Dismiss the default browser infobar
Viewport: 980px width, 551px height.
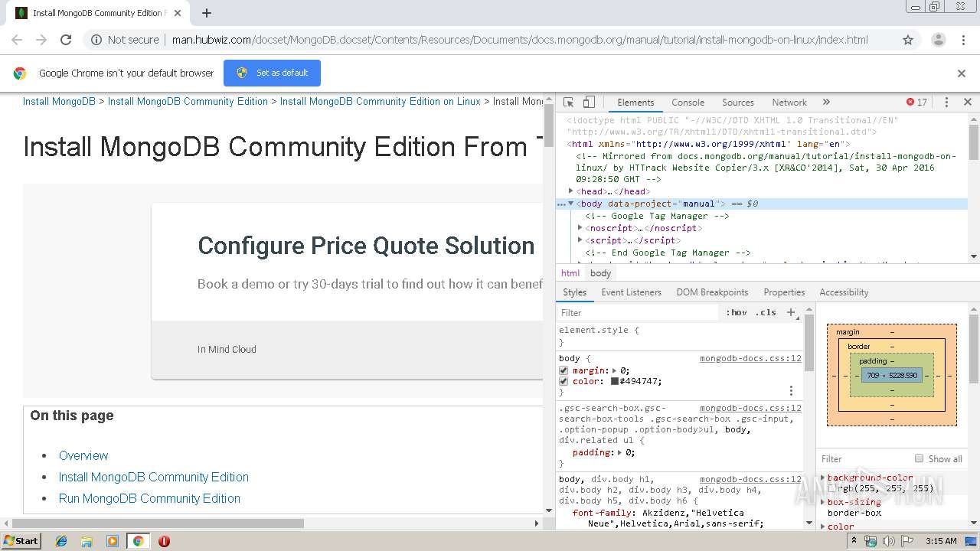[x=962, y=73]
